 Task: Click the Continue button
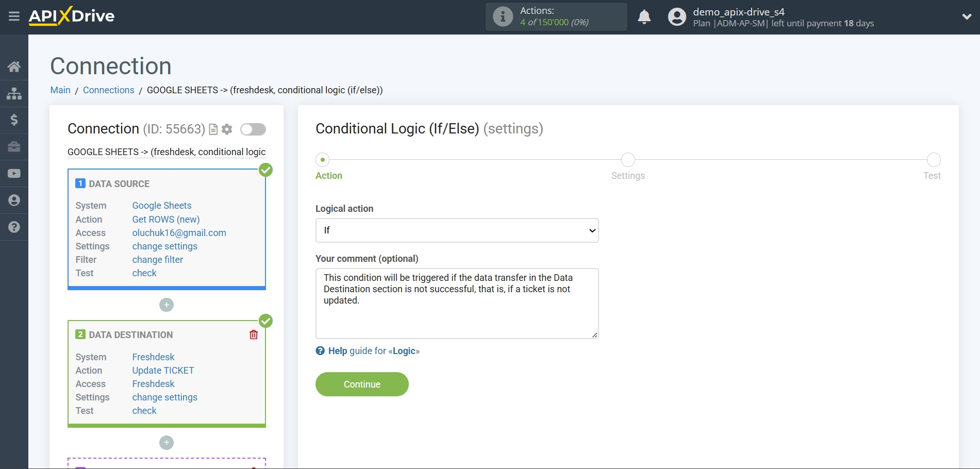pyautogui.click(x=362, y=384)
